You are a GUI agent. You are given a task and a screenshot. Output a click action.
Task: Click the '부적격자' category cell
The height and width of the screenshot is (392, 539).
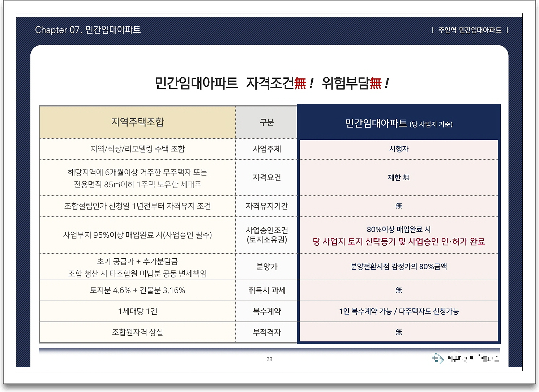coord(266,332)
